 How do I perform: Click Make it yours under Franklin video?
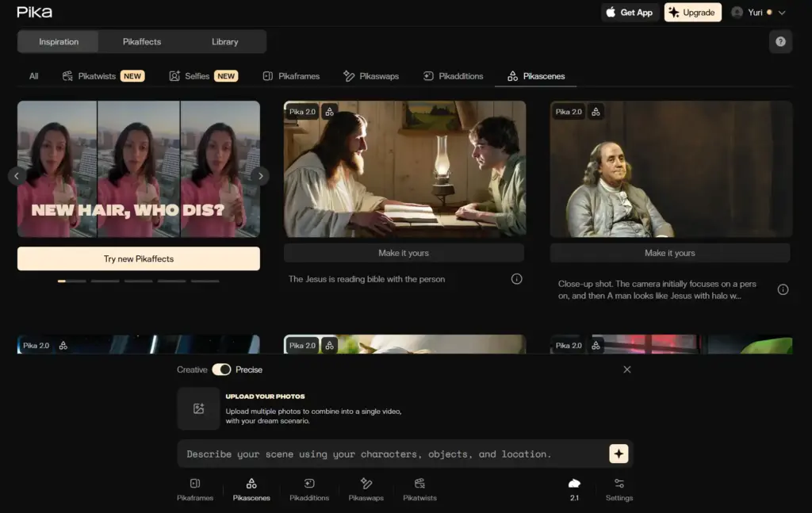670,253
